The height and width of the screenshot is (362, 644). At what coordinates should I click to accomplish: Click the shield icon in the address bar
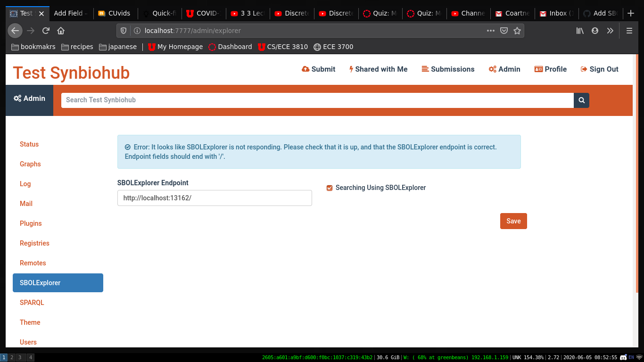123,30
